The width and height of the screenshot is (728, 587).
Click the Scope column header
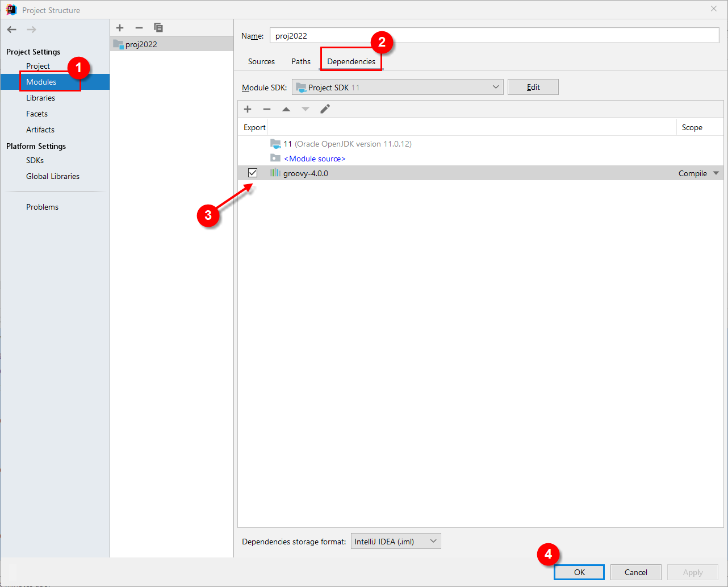692,127
